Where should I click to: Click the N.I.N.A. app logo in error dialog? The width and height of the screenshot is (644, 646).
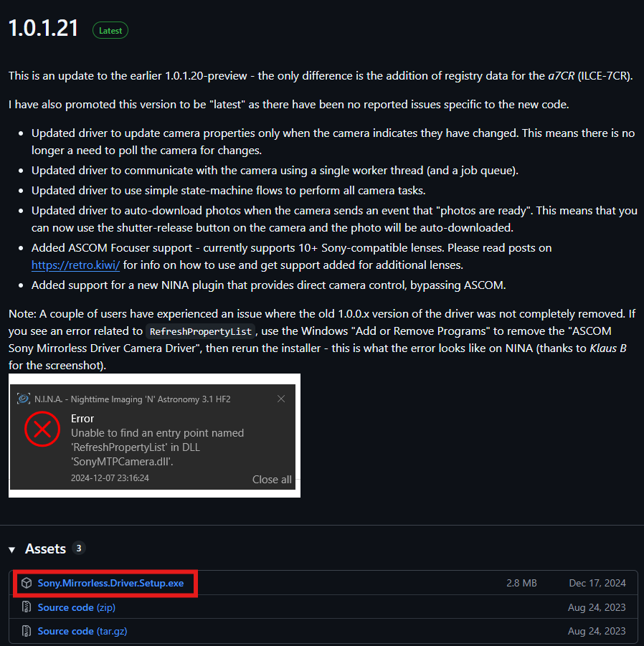click(24, 399)
